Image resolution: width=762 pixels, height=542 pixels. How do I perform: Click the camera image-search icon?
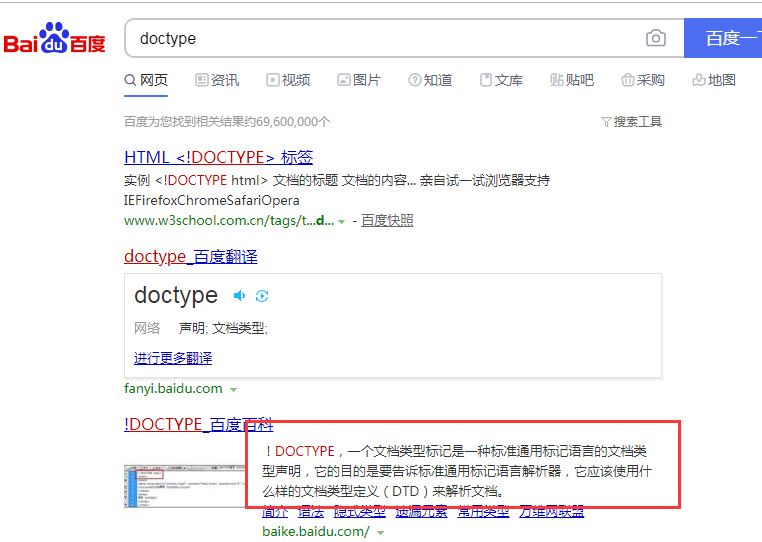[656, 38]
